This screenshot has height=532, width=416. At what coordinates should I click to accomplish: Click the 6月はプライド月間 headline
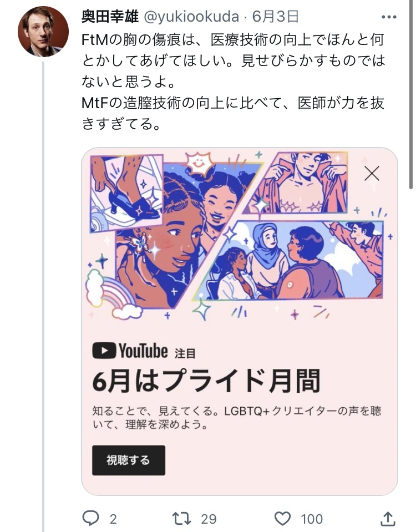(206, 381)
